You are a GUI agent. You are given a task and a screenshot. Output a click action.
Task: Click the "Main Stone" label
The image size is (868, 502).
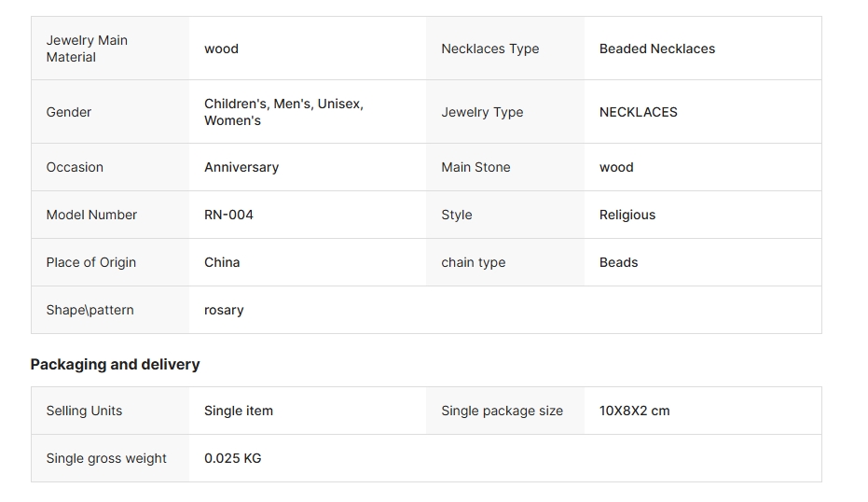(x=475, y=167)
